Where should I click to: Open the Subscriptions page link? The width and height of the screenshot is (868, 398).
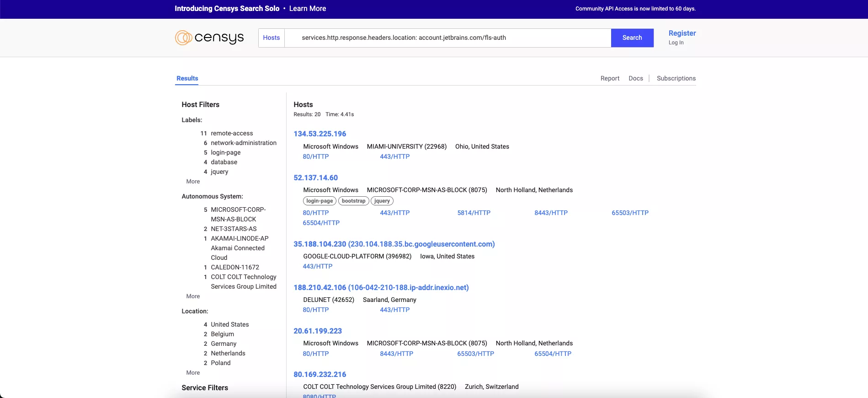point(676,78)
